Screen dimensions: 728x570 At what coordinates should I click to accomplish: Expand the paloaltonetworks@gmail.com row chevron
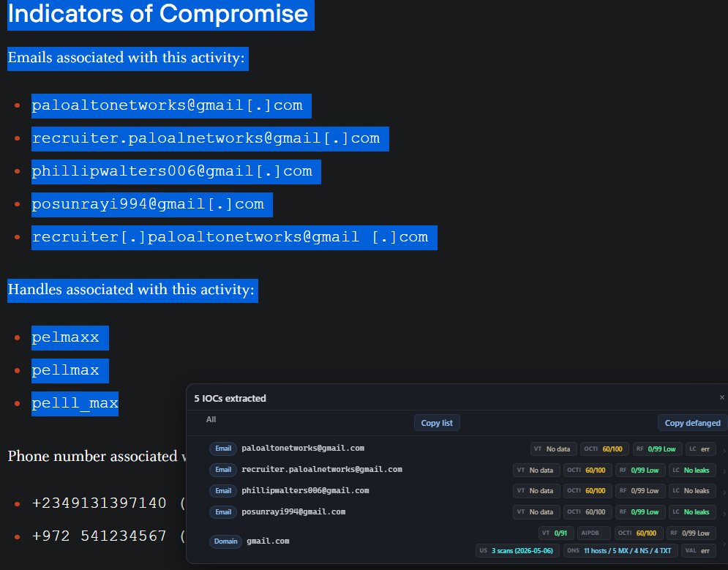(x=724, y=449)
